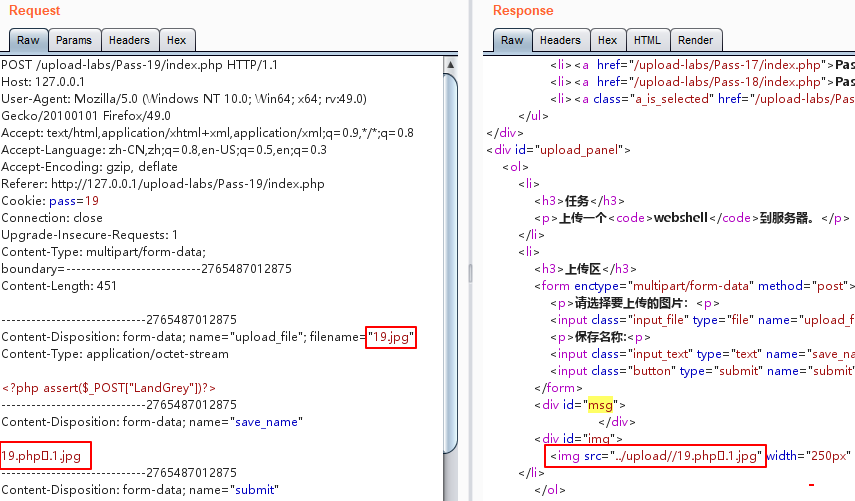
Task: Click the Gecko/20100101 Firefox/49.0 line
Action: (x=86, y=116)
